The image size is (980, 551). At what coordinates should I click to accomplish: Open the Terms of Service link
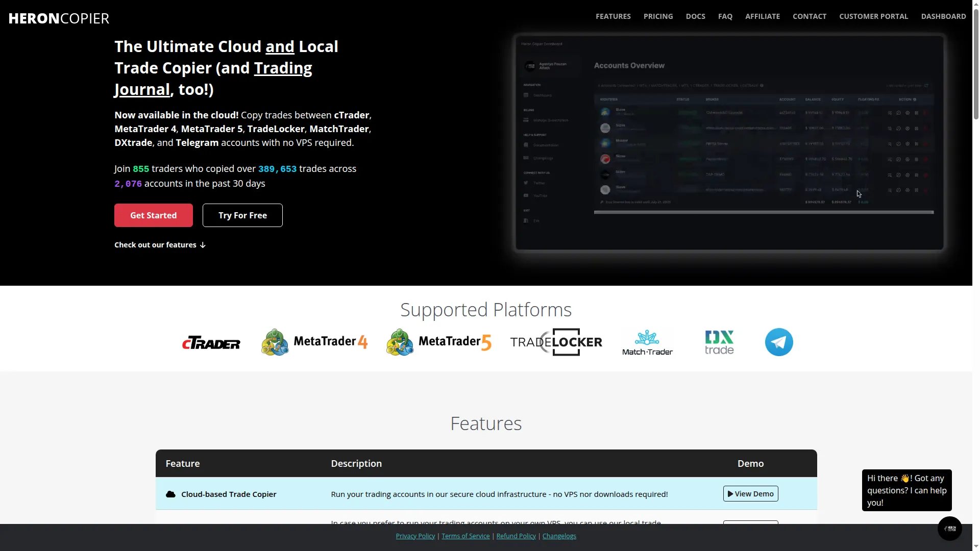point(465,536)
